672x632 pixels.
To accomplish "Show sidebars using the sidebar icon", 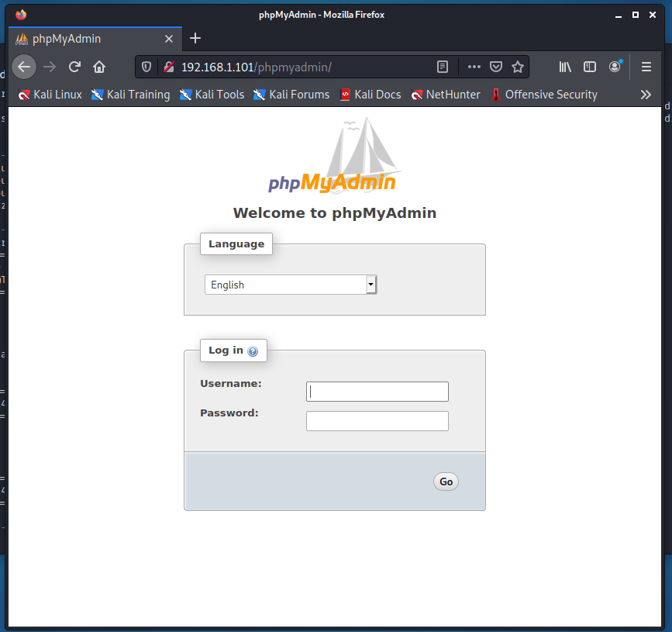I will (x=590, y=67).
